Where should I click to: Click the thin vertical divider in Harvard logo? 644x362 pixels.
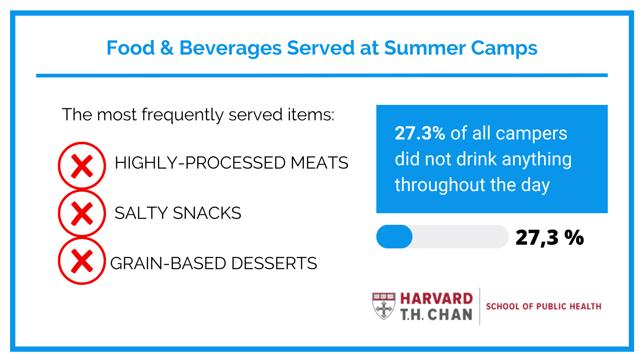pyautogui.click(x=480, y=306)
